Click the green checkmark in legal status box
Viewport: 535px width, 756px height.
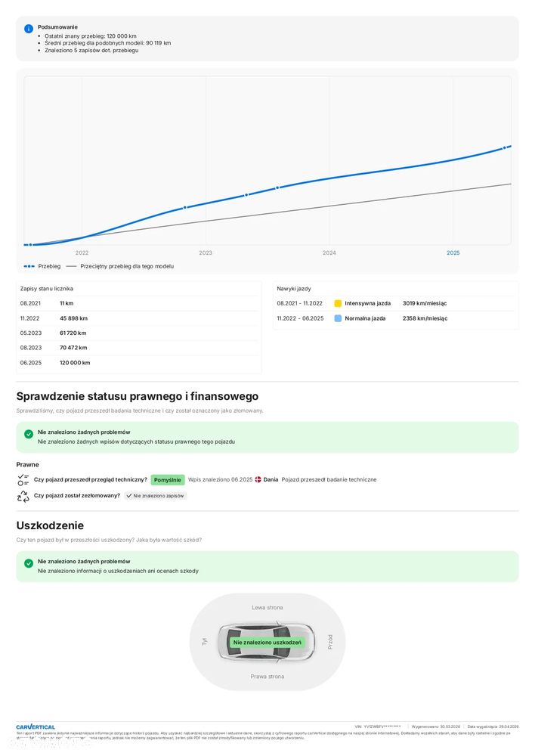[x=29, y=434]
